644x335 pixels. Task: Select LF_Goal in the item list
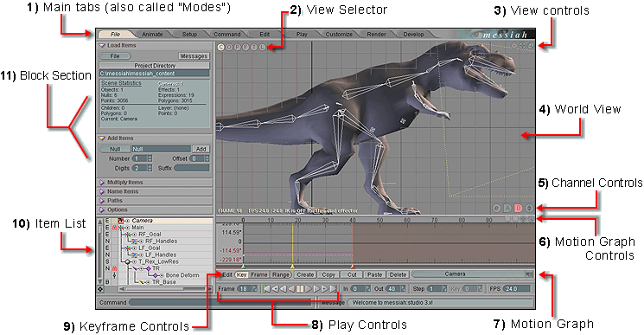150,248
